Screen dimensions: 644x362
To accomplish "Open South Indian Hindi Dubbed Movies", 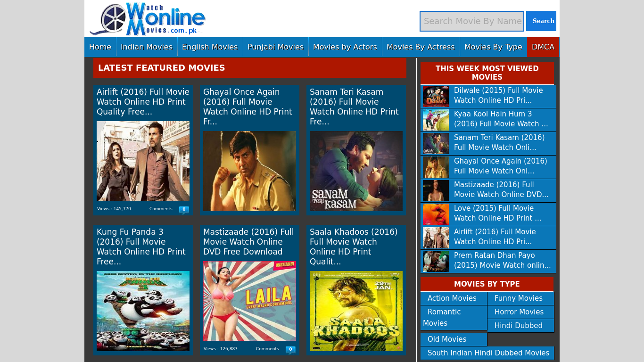I will coord(487,353).
